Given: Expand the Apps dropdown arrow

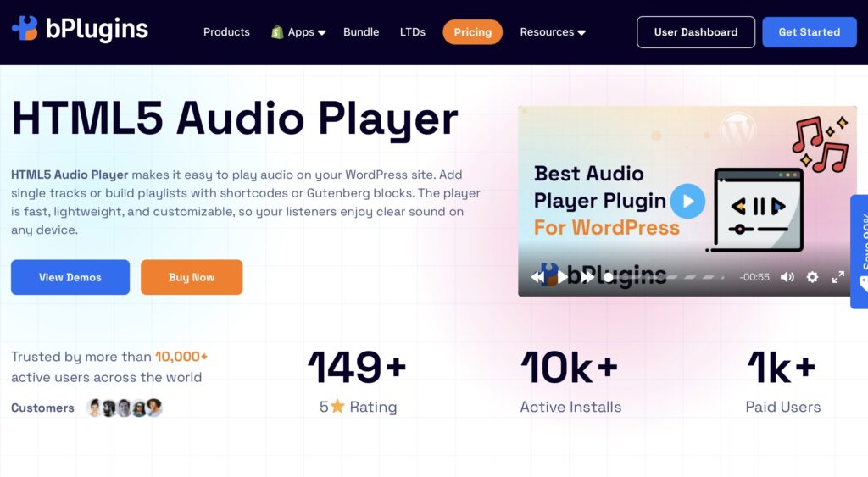Looking at the screenshot, I should pyautogui.click(x=322, y=33).
